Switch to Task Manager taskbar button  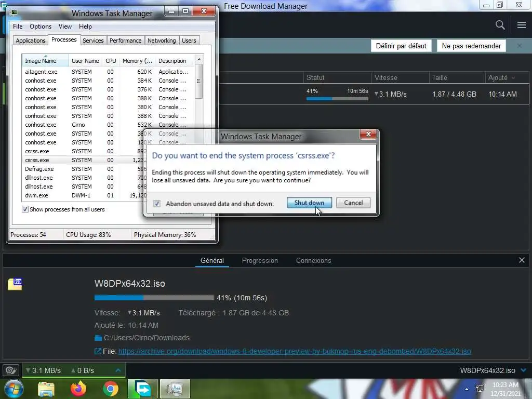175,389
